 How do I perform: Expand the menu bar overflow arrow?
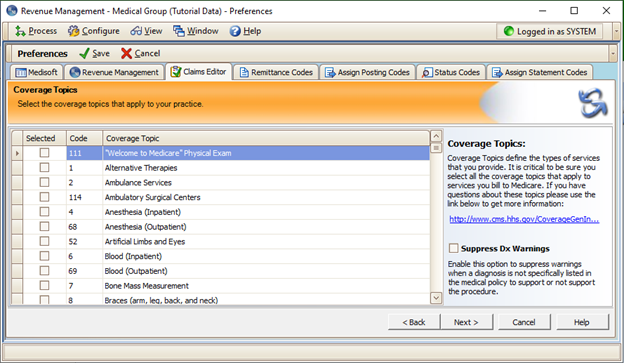point(616,31)
